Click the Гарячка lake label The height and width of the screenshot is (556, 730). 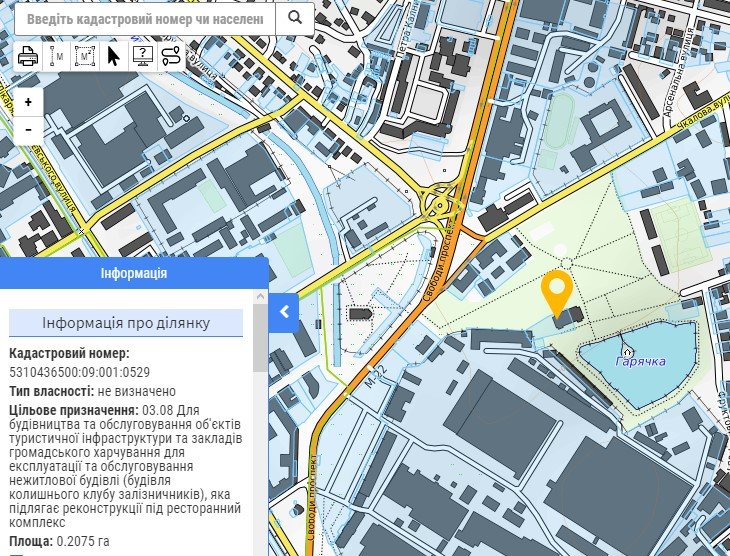pos(641,361)
